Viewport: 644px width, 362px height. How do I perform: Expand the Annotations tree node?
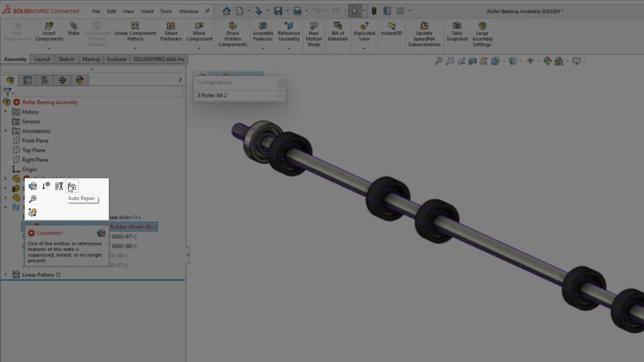5,131
